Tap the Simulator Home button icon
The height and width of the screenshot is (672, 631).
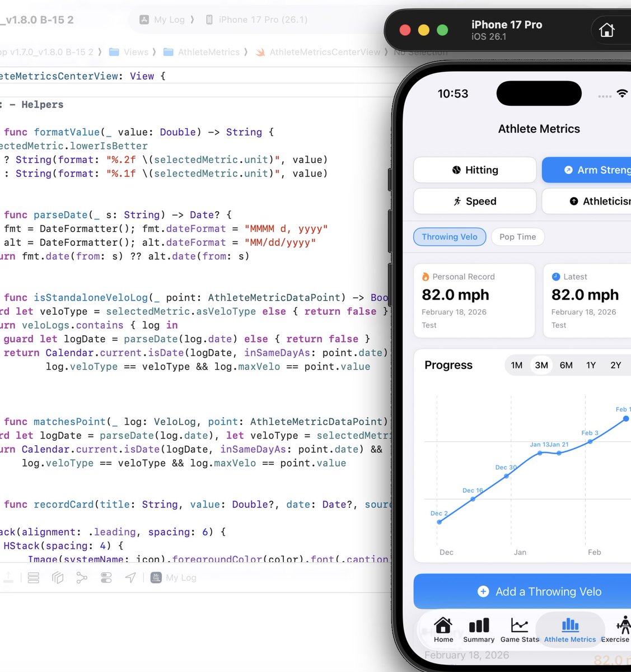[x=607, y=30]
